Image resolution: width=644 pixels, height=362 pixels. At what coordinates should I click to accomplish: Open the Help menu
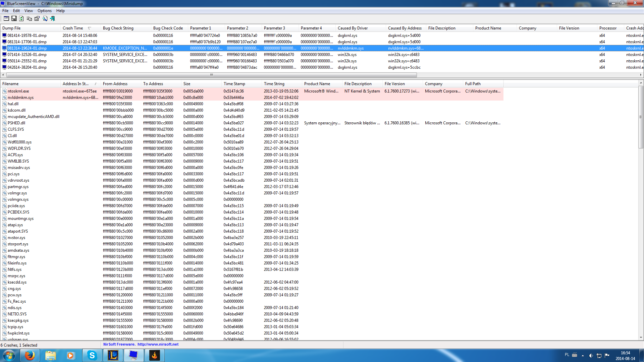click(x=60, y=11)
